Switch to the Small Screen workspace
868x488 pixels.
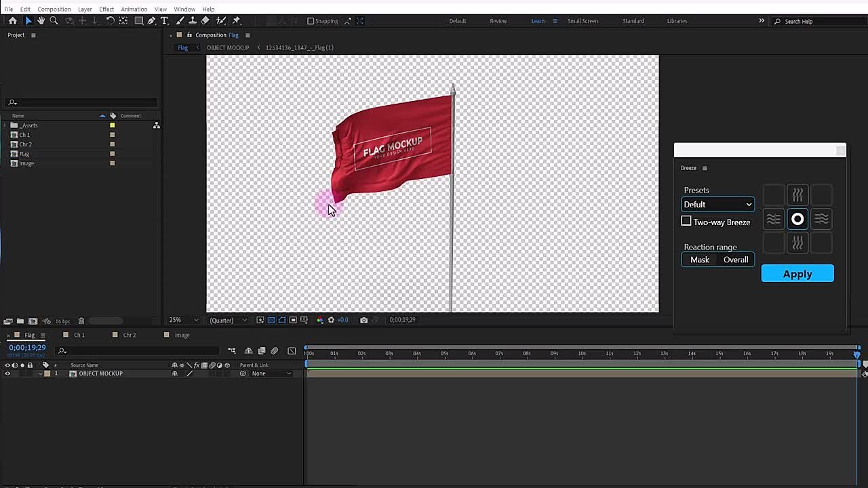(x=583, y=21)
